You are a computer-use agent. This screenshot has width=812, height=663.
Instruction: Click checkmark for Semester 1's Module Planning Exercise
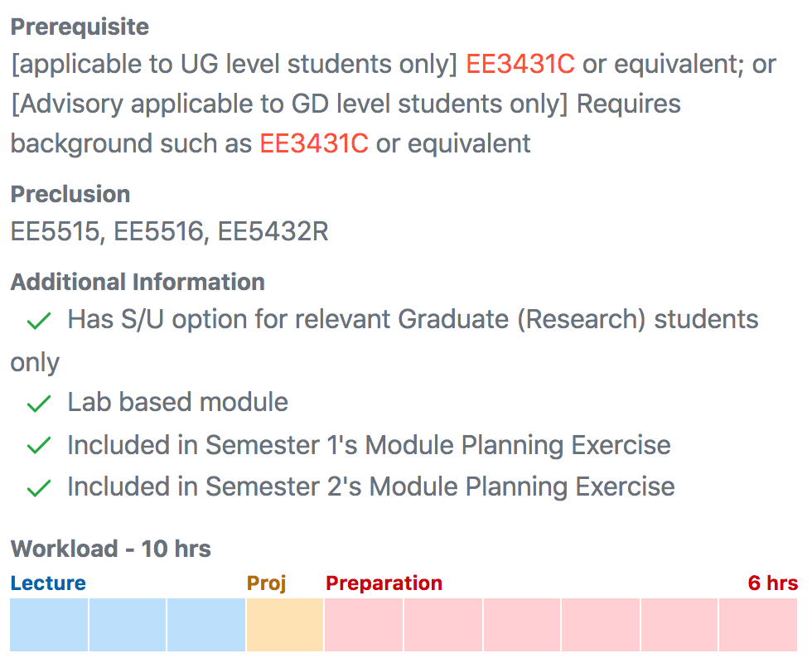[x=39, y=446]
